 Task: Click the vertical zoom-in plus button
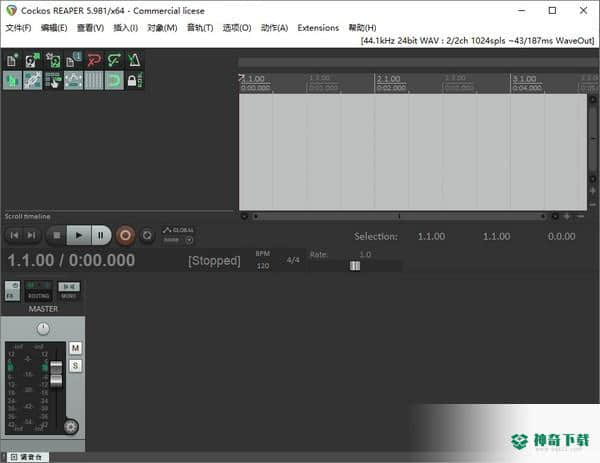pyautogui.click(x=593, y=191)
